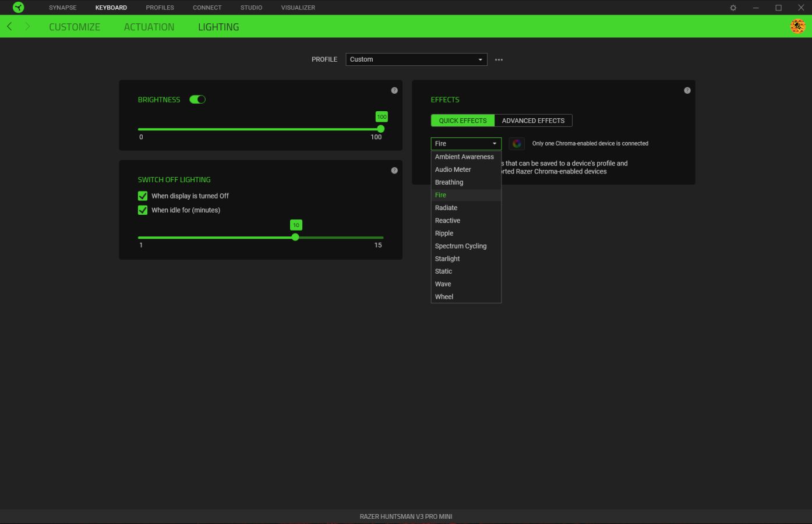Choose the Breathing effect
Viewport: 812px width, 524px height.
coord(466,182)
